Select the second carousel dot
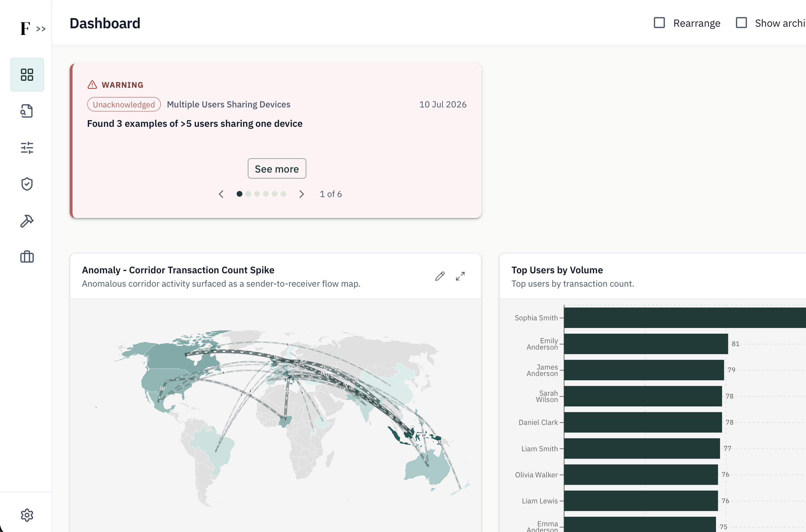The width and height of the screenshot is (806, 532). coord(248,194)
